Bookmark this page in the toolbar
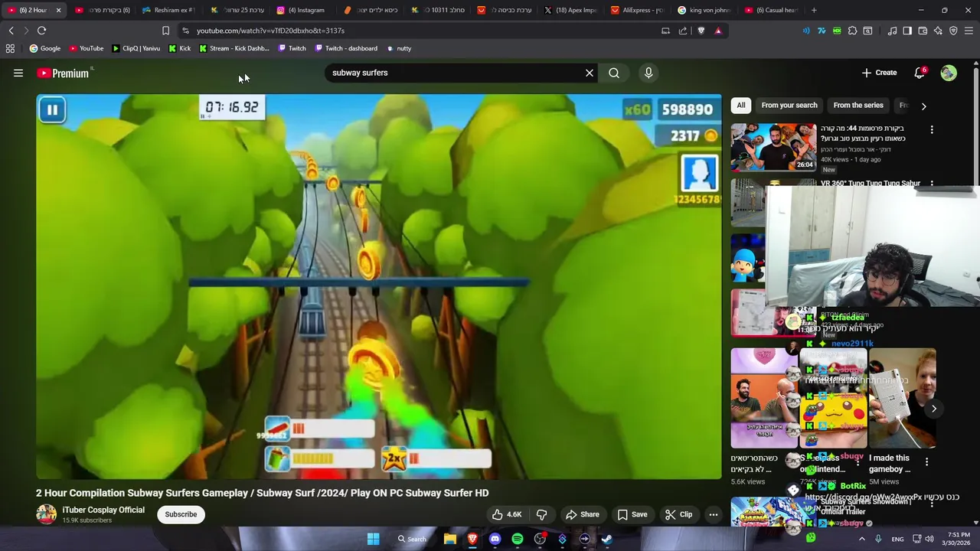Screen dimensions: 980x551 (x=165, y=31)
